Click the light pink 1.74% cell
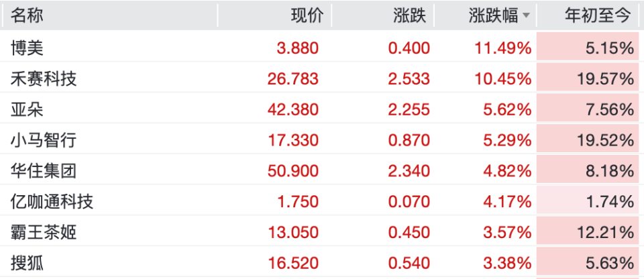Screen dimensions: 644x279 tap(609, 202)
